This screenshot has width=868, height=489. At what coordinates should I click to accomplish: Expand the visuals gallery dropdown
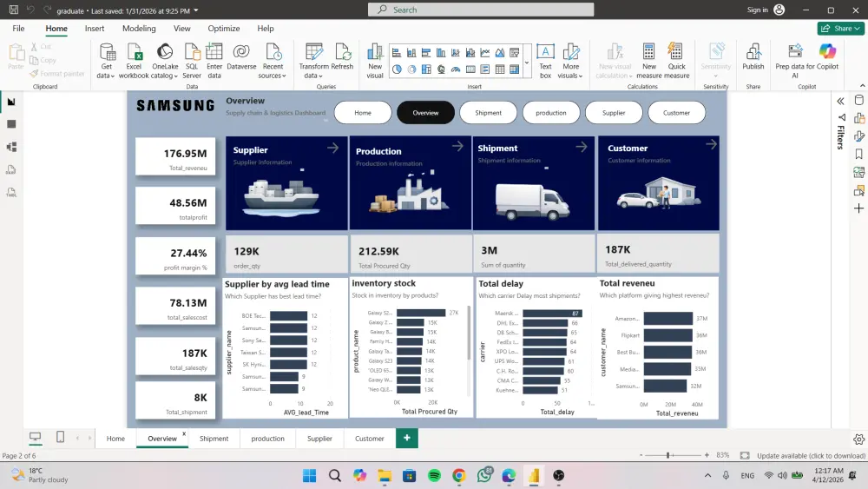(x=527, y=63)
